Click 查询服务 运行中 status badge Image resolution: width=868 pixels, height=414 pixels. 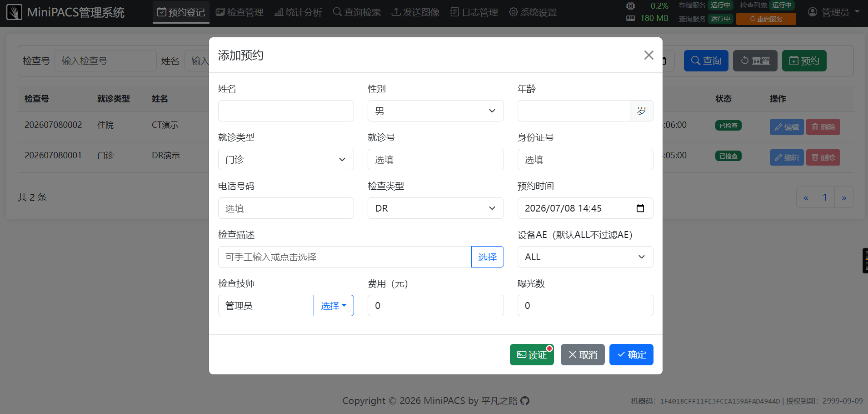point(720,19)
